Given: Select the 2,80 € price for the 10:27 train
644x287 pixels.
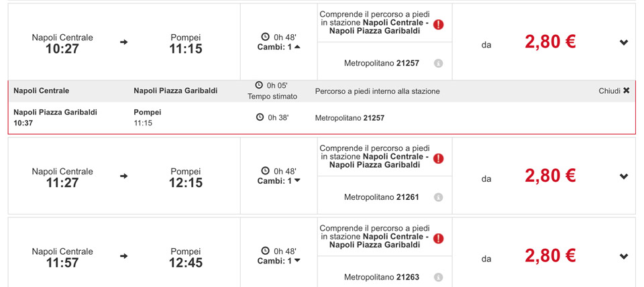Looking at the screenshot, I should click(x=550, y=42).
